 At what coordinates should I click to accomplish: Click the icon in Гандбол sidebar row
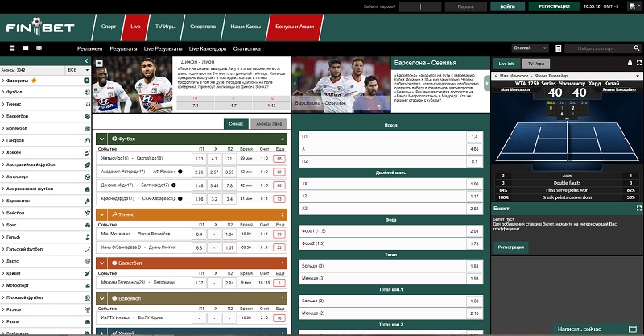[87, 140]
